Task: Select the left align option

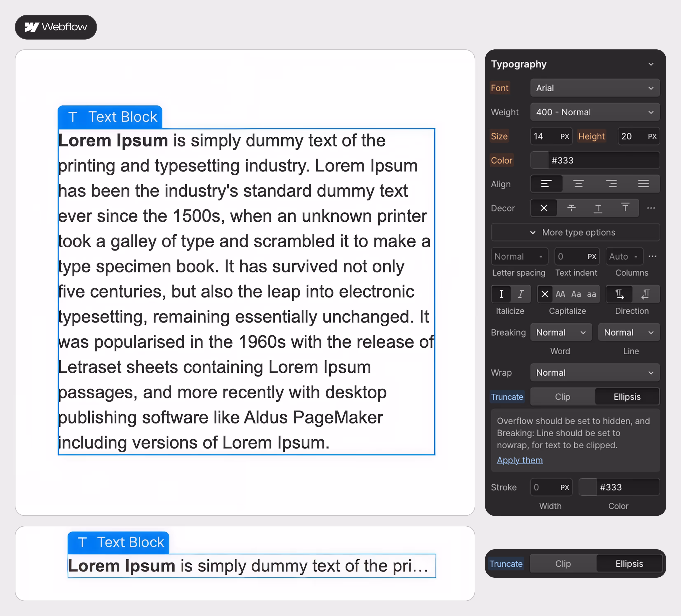Action: click(546, 184)
